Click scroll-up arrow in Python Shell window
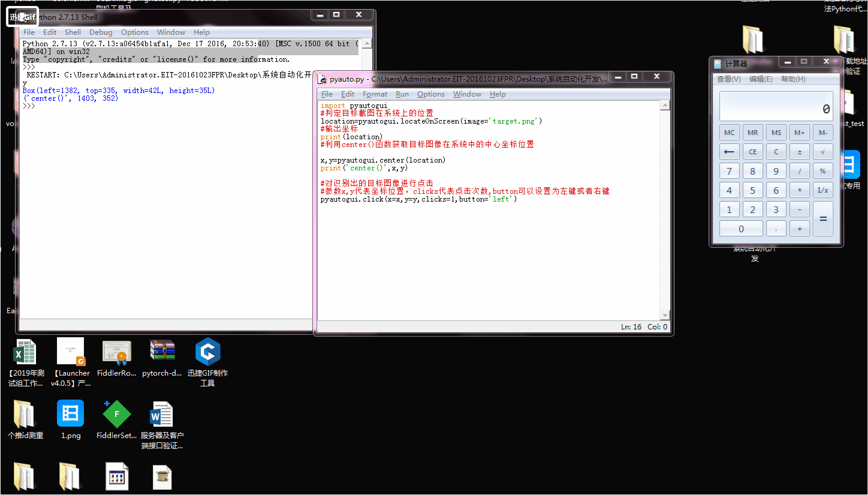Image resolution: width=868 pixels, height=495 pixels. coord(367,43)
